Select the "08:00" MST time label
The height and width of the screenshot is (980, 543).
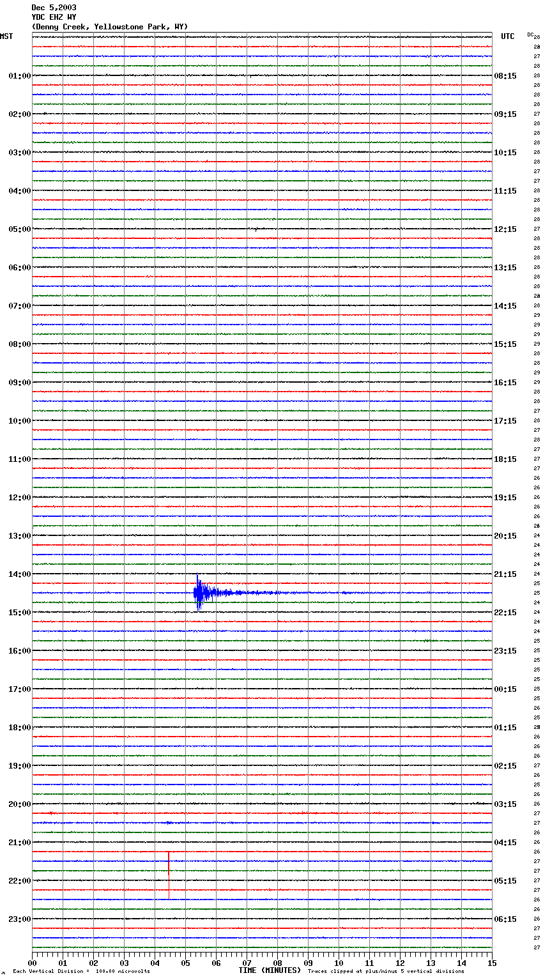point(20,344)
